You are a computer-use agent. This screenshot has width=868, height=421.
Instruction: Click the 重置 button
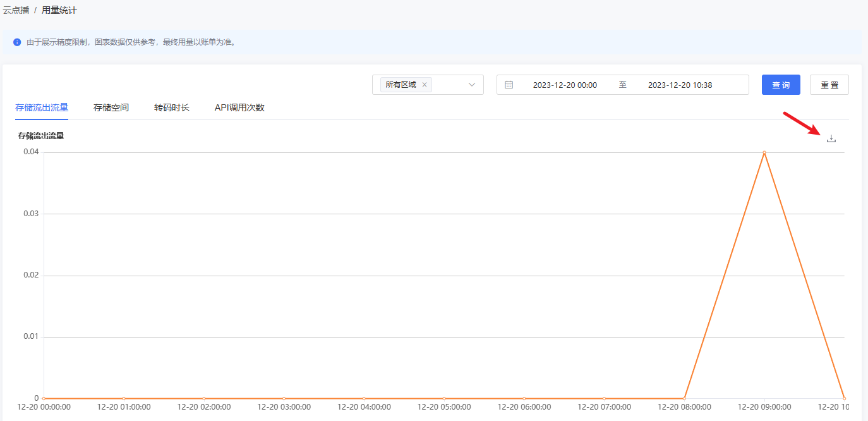click(x=829, y=85)
